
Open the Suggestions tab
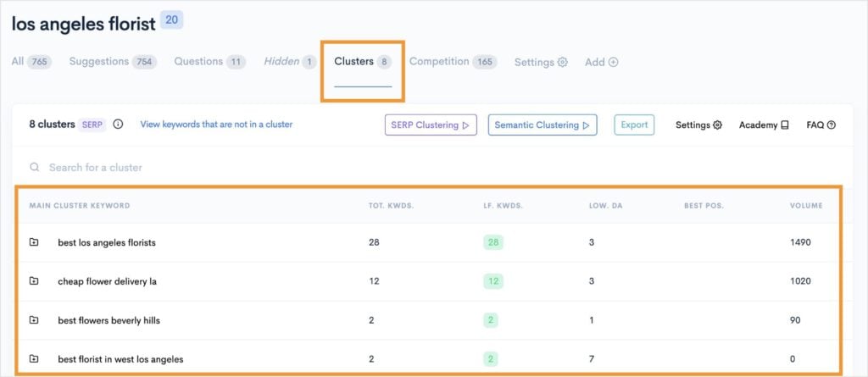click(113, 62)
